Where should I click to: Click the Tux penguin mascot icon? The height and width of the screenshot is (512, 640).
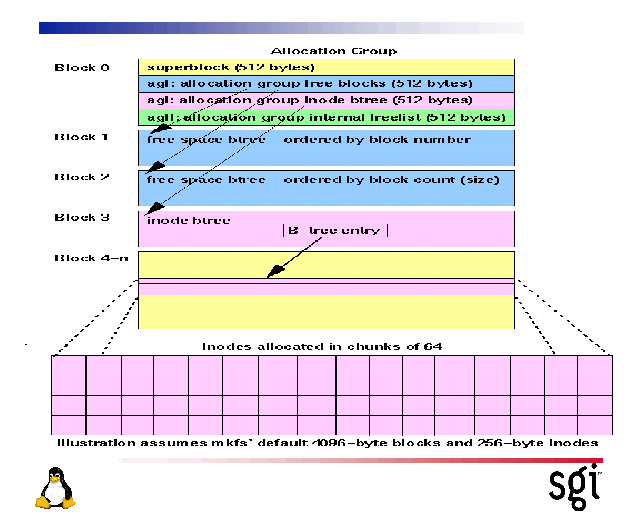point(56,487)
